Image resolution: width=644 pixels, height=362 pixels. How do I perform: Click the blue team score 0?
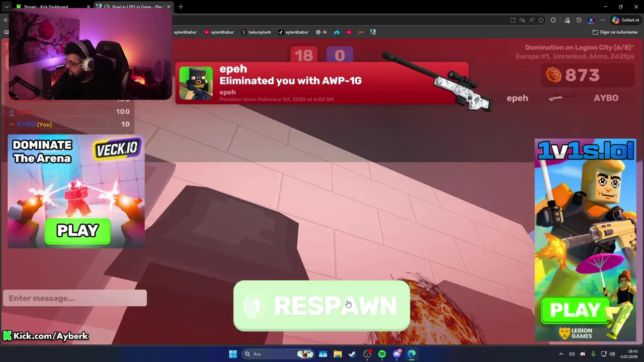340,55
